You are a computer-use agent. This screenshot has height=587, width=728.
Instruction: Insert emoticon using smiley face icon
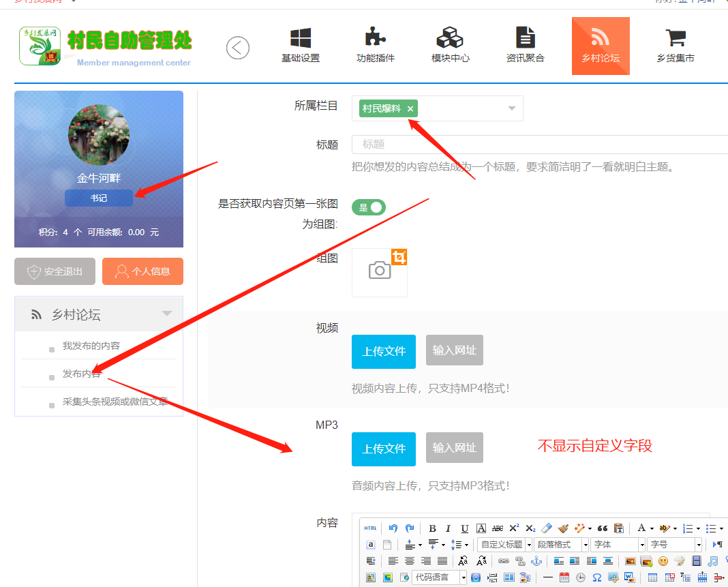click(663, 561)
